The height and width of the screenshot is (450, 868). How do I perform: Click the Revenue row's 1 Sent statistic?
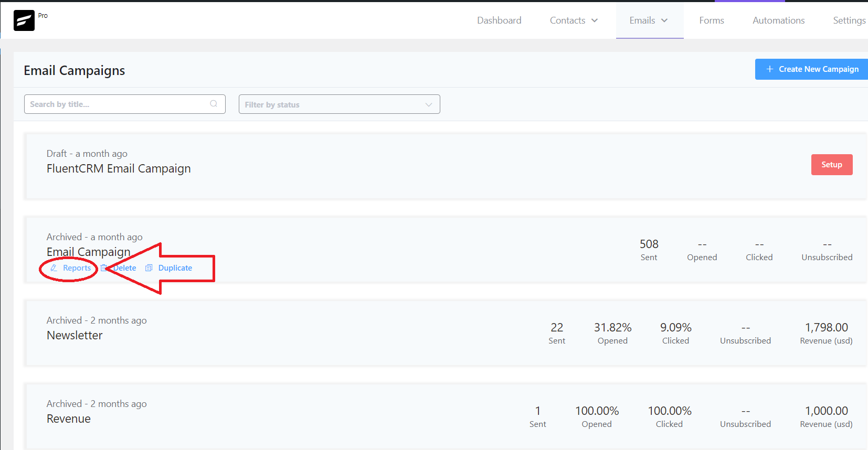pyautogui.click(x=538, y=417)
